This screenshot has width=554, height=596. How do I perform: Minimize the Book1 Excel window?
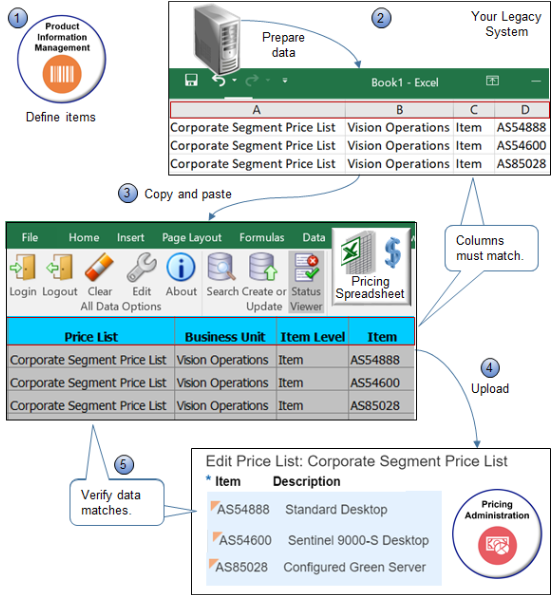[x=536, y=81]
